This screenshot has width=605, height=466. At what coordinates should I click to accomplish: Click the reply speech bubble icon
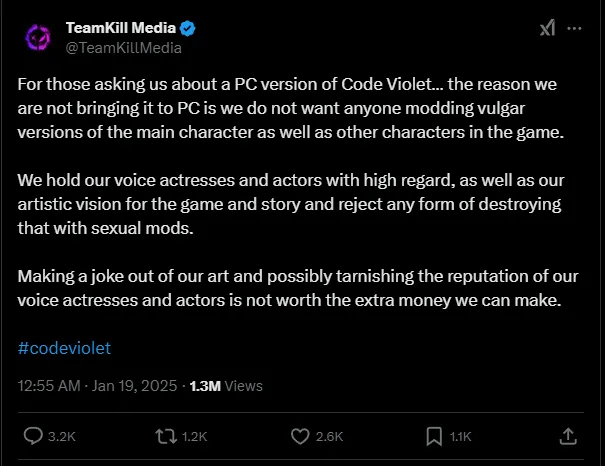[x=32, y=436]
